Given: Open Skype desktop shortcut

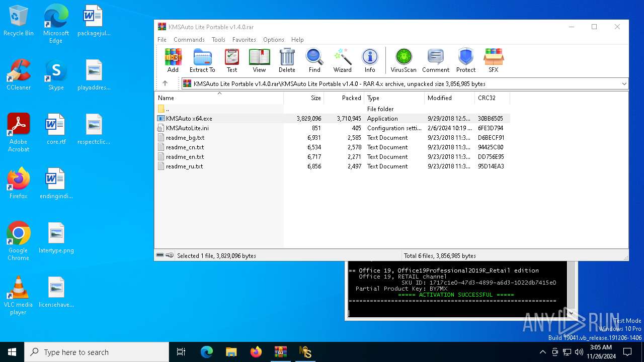Looking at the screenshot, I should 56,75.
